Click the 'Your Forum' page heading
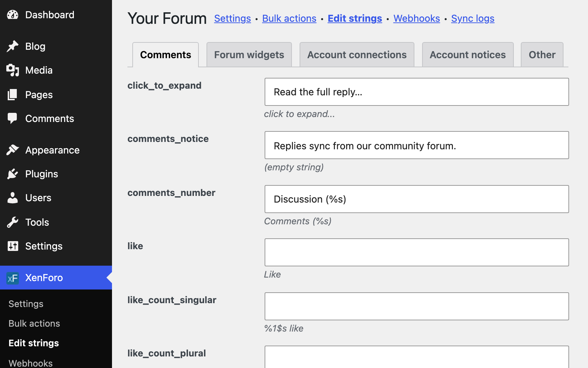The image size is (588, 368). tap(167, 18)
